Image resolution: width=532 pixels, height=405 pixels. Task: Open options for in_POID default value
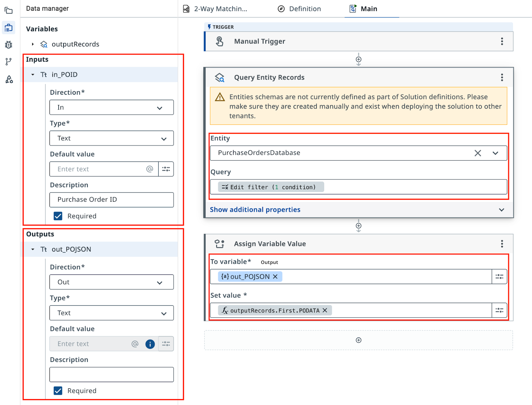coord(166,169)
